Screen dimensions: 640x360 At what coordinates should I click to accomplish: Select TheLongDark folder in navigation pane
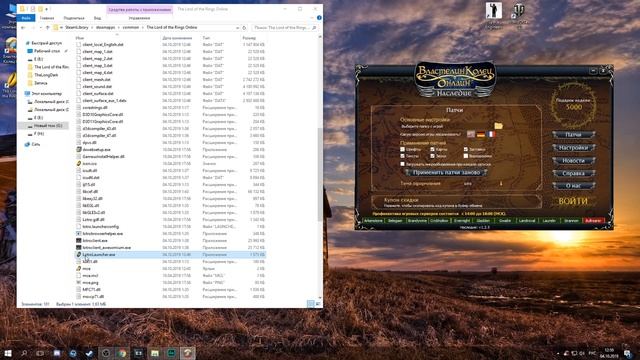[x=46, y=75]
